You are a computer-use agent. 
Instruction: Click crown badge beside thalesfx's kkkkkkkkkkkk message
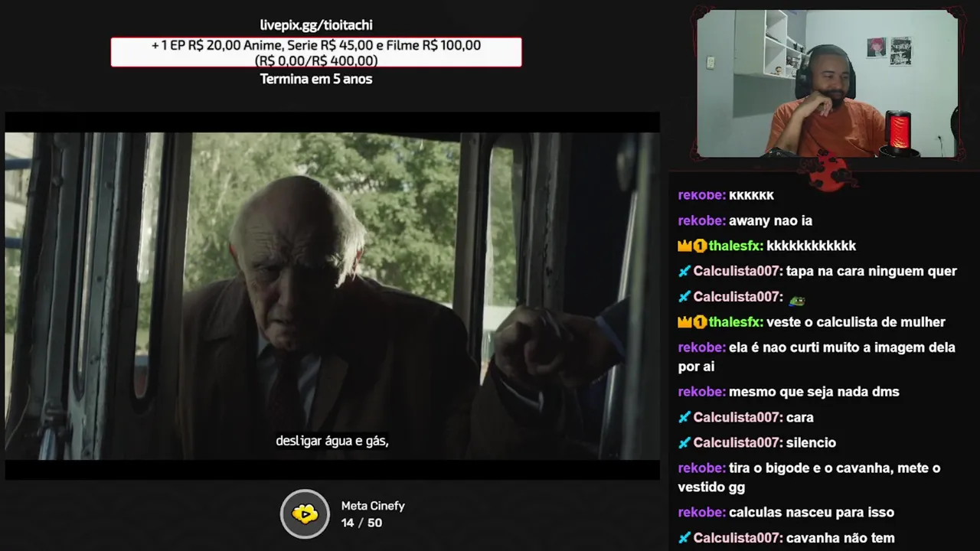coord(684,246)
